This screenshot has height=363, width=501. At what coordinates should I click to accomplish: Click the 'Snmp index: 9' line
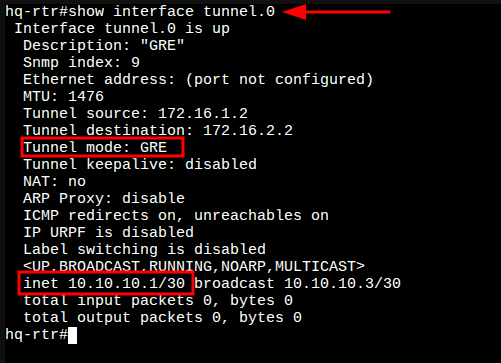pyautogui.click(x=81, y=63)
